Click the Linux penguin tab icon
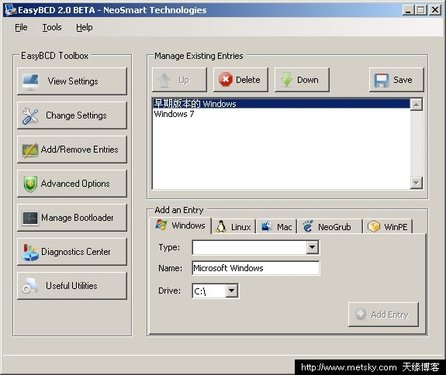 click(221, 227)
